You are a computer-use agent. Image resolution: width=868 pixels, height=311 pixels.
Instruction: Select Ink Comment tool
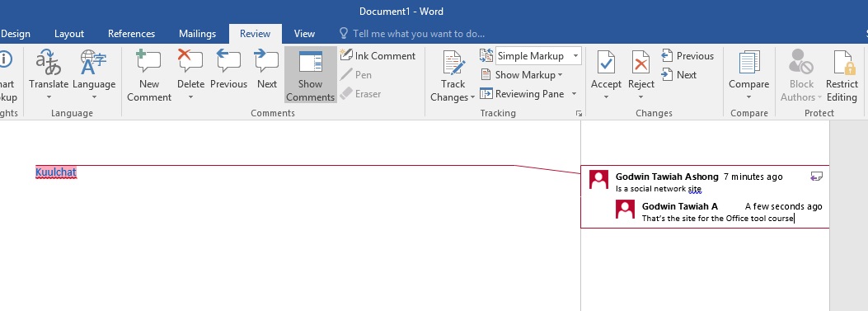coord(378,56)
